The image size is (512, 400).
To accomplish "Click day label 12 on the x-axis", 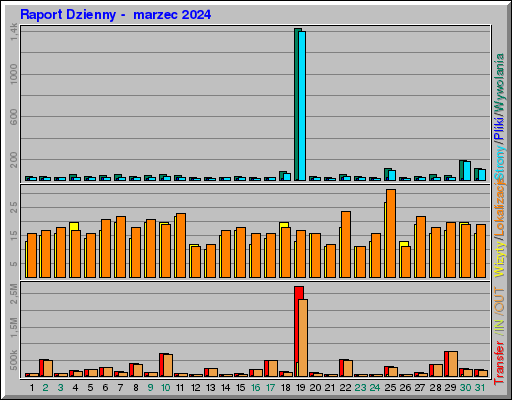I will point(196,388).
